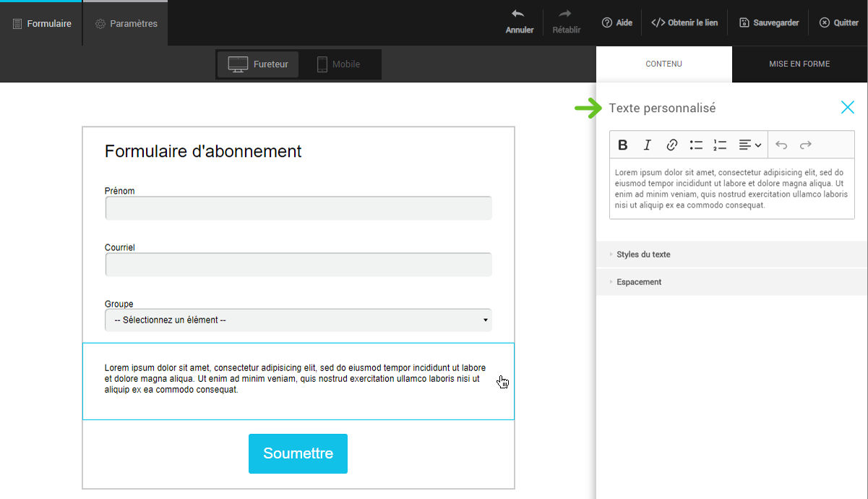This screenshot has width=868, height=499.
Task: Click the Prénom input field
Action: point(298,208)
